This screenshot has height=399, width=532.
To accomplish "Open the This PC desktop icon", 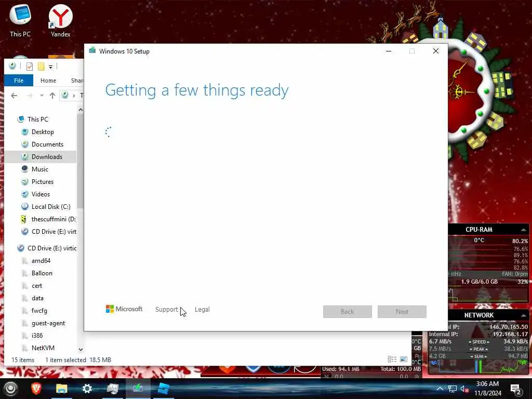I will 20,21.
